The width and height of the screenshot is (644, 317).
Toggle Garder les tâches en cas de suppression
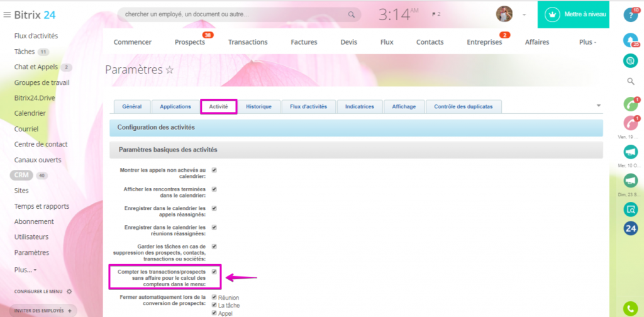tap(214, 247)
